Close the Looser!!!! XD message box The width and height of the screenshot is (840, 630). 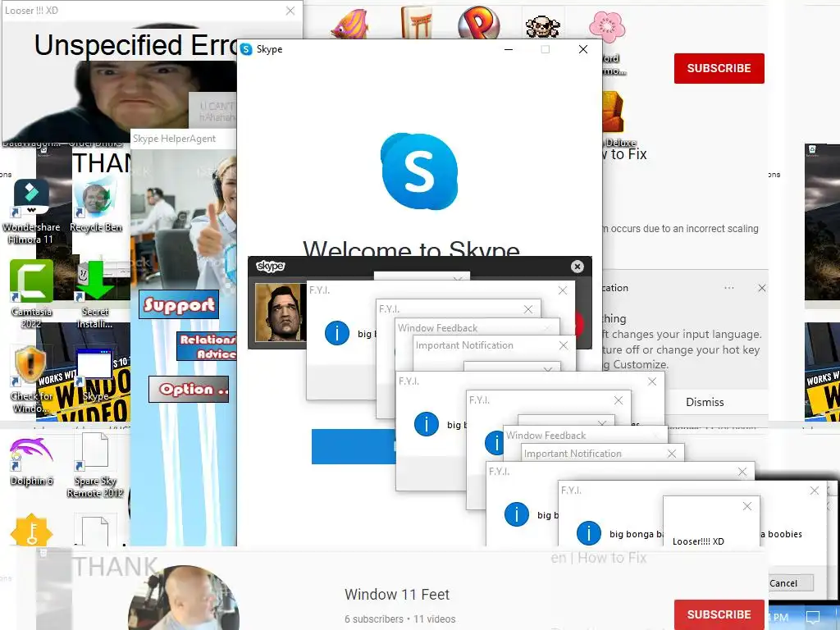(x=746, y=506)
